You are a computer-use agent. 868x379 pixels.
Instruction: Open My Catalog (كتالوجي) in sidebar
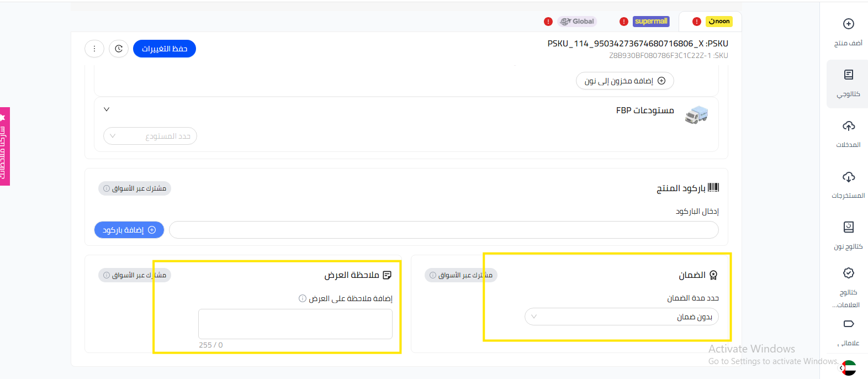pos(848,83)
